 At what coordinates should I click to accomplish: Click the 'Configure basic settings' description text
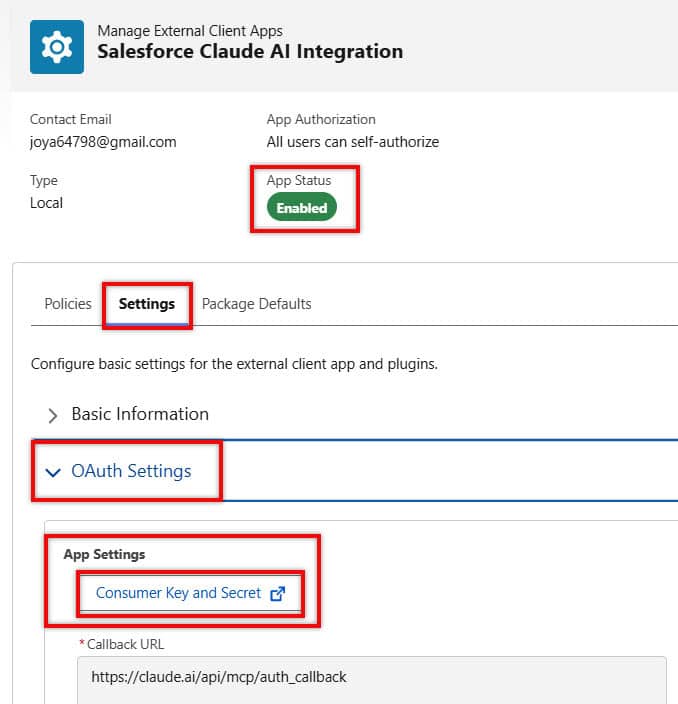click(x=234, y=364)
